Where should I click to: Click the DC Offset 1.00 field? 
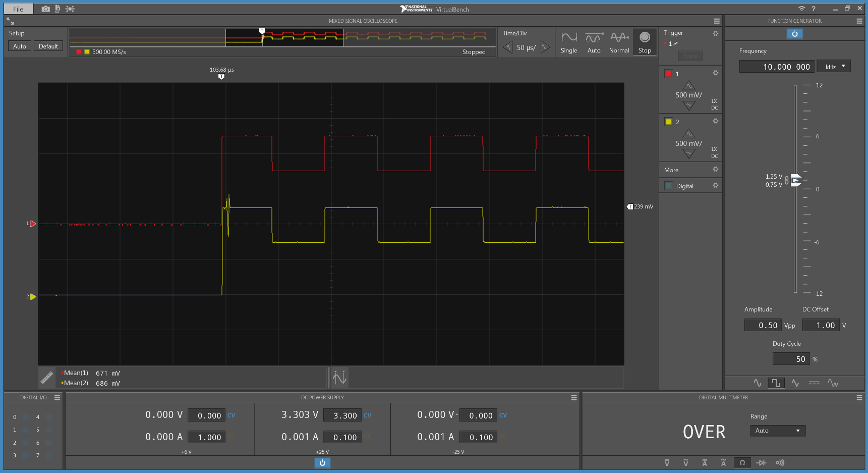coord(821,326)
